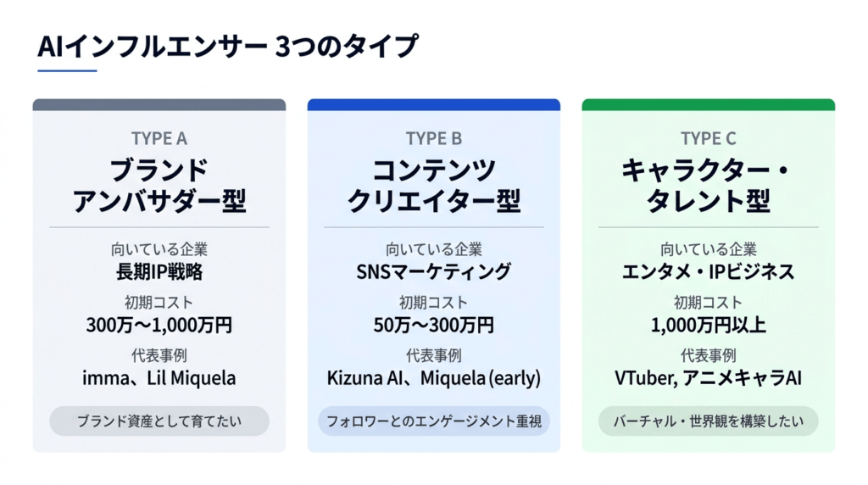The width and height of the screenshot is (868, 485).
Task: Click the TYPE B label
Action: point(433,138)
